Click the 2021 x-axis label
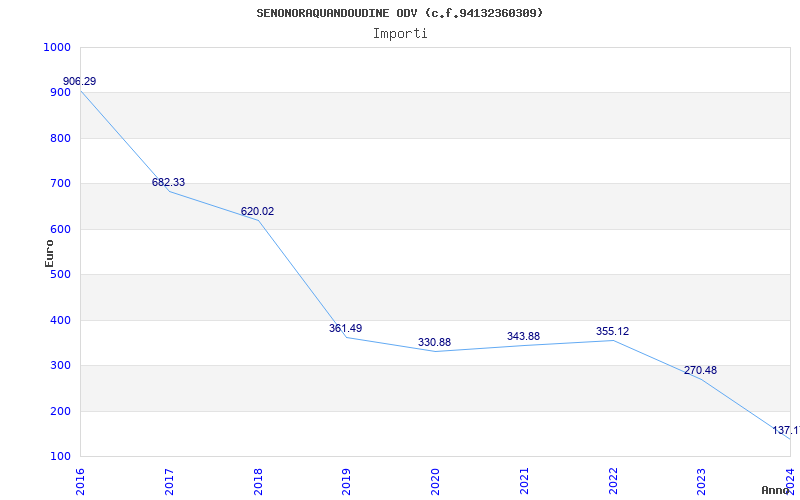This screenshot has height=500, width=800. pyautogui.click(x=524, y=481)
